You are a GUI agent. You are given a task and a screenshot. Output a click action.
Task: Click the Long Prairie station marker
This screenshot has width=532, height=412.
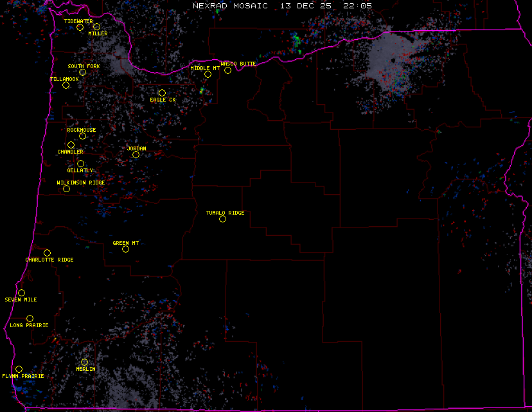30,318
